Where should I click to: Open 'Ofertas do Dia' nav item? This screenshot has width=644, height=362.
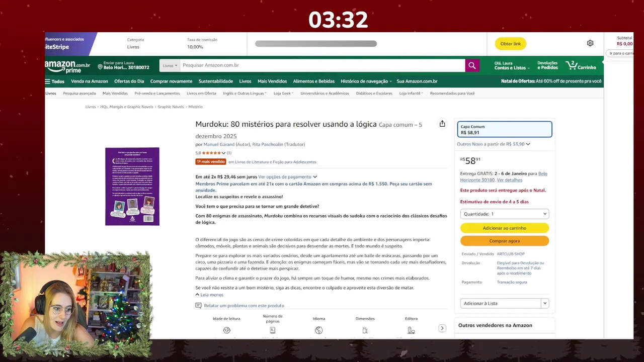click(x=129, y=81)
